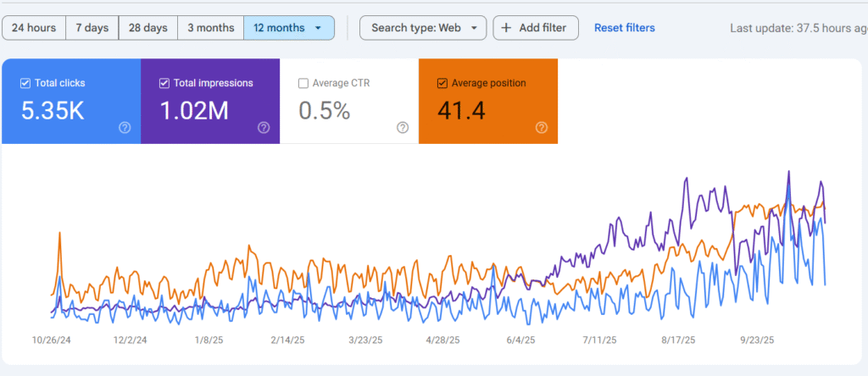868x376 pixels.
Task: Click the plus icon for Add filter
Action: [x=507, y=28]
